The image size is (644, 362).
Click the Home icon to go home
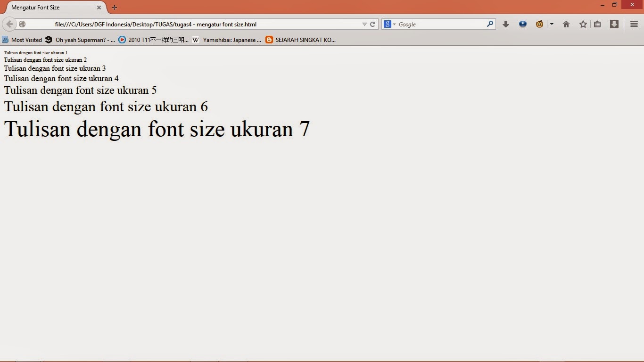coord(566,24)
